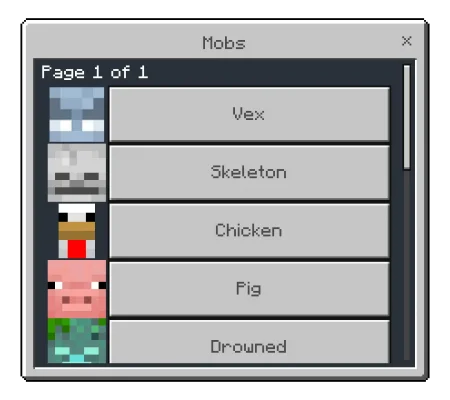Click the Chicken head icon
This screenshot has width=450, height=400.
point(77,231)
